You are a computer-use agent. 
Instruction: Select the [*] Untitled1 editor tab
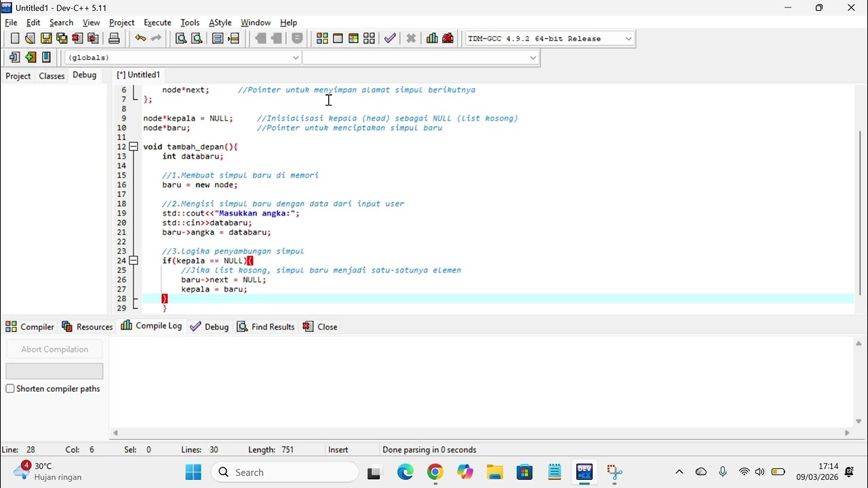pos(138,75)
